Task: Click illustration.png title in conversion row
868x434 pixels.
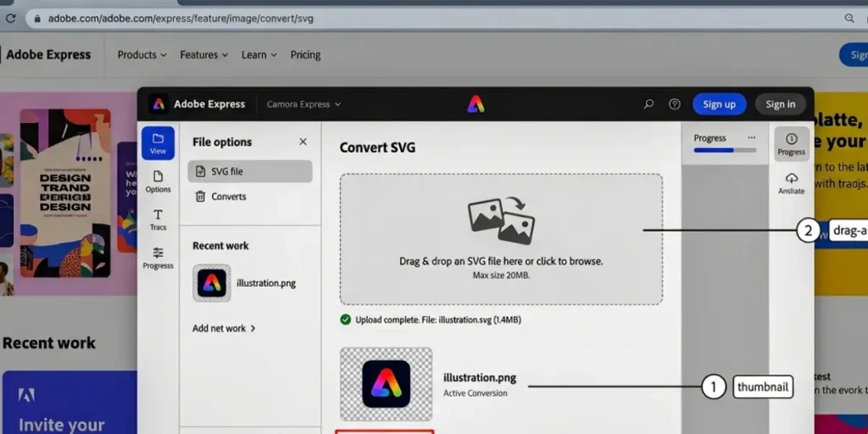Action: (480, 377)
